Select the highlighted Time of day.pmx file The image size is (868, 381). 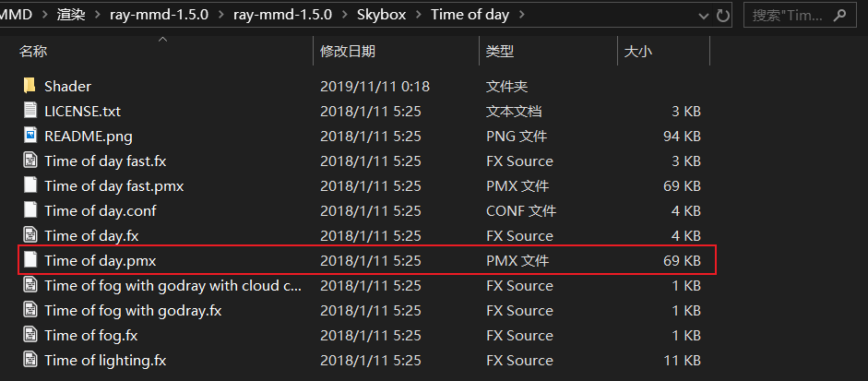(x=367, y=260)
